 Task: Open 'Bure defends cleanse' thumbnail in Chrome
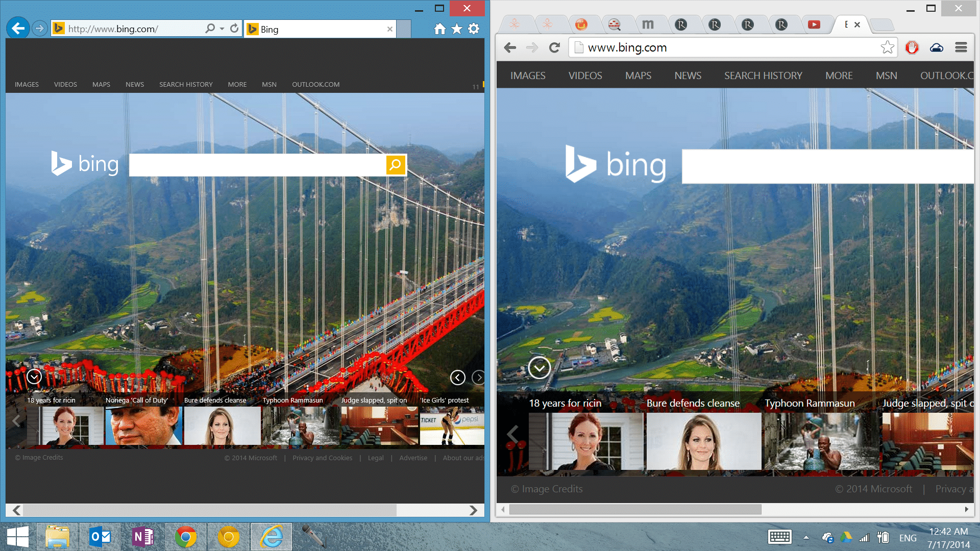704,441
